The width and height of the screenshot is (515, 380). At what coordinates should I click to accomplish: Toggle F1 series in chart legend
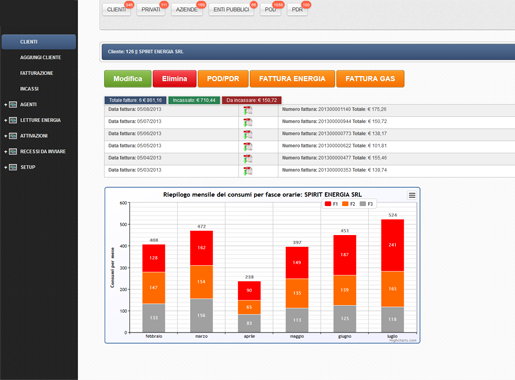point(331,204)
